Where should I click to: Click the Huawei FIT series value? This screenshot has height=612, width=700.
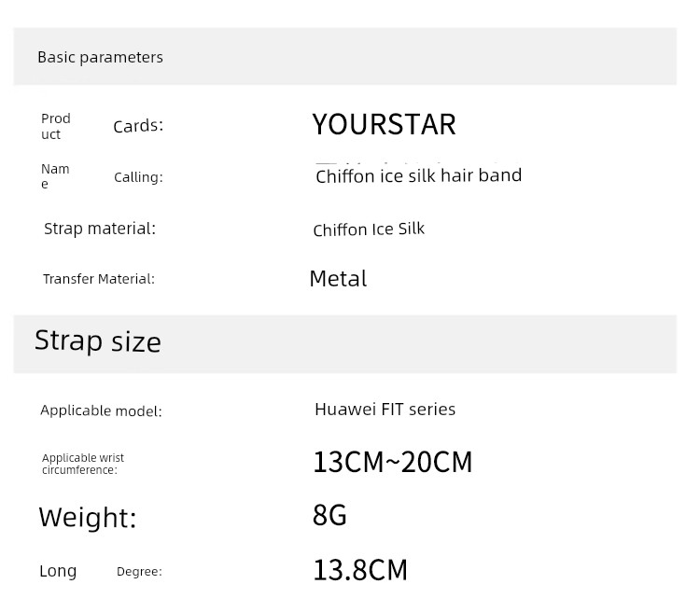point(385,409)
